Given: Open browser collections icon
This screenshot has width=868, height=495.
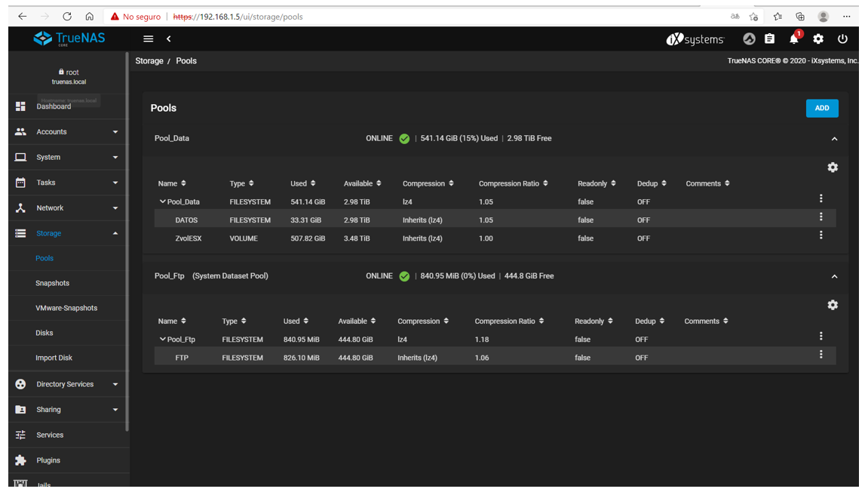Looking at the screenshot, I should 800,17.
